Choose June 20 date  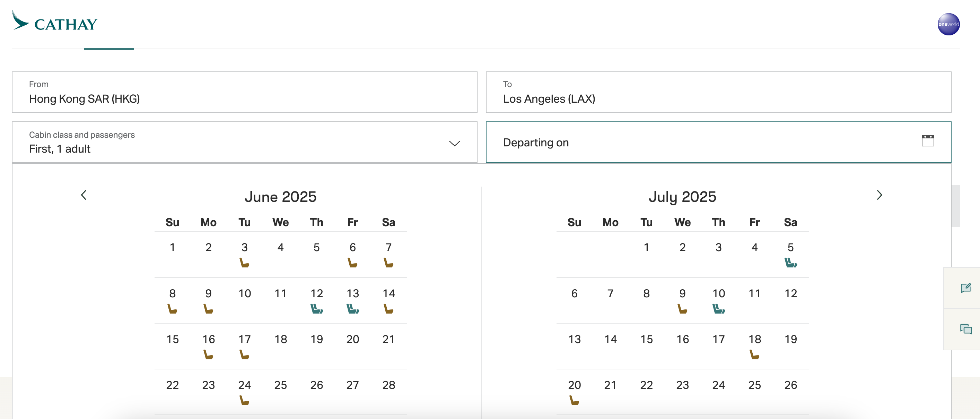(x=353, y=339)
